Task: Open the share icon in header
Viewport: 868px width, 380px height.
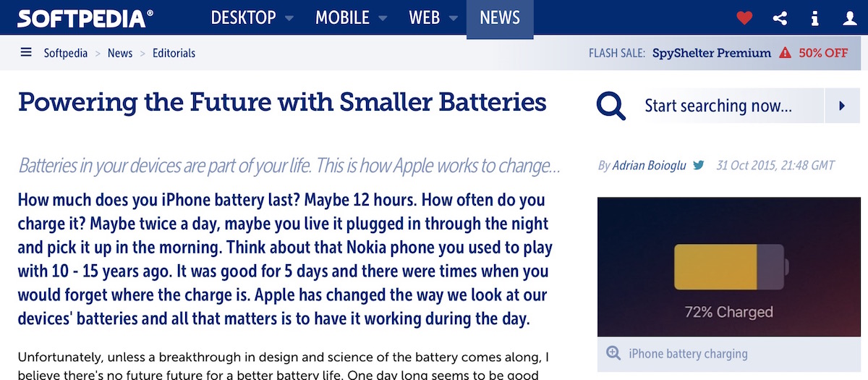Action: click(x=780, y=19)
